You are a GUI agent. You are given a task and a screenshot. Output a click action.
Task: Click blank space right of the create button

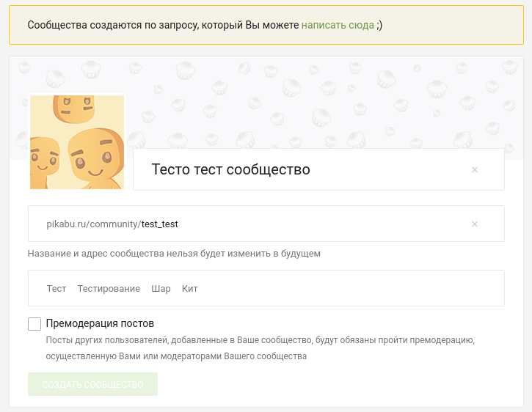pyautogui.click(x=330, y=385)
